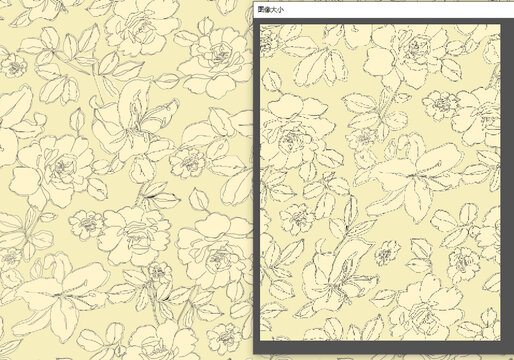Click the preview image inside the 图像大小 dialog
This screenshot has height=360, width=514.
tap(380, 182)
